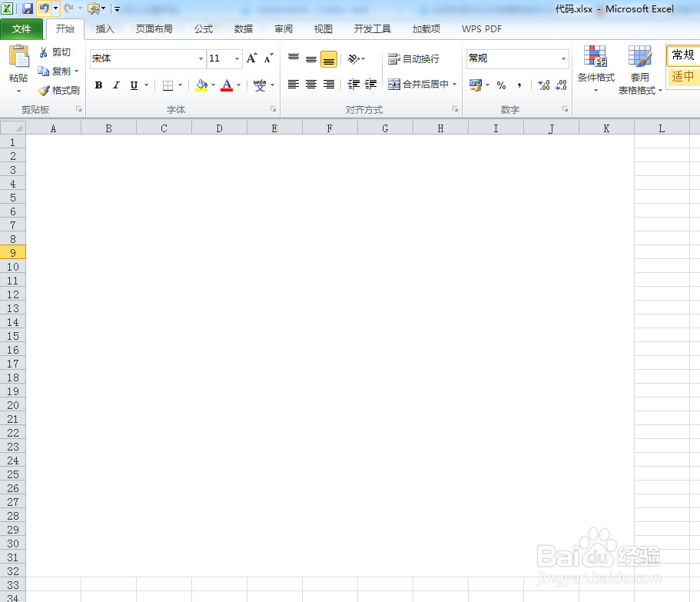This screenshot has width=700, height=602.
Task: Undo the last action
Action: (44, 8)
